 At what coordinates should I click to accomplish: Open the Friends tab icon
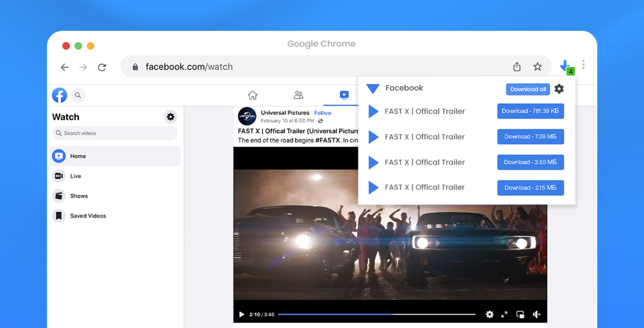tap(298, 95)
